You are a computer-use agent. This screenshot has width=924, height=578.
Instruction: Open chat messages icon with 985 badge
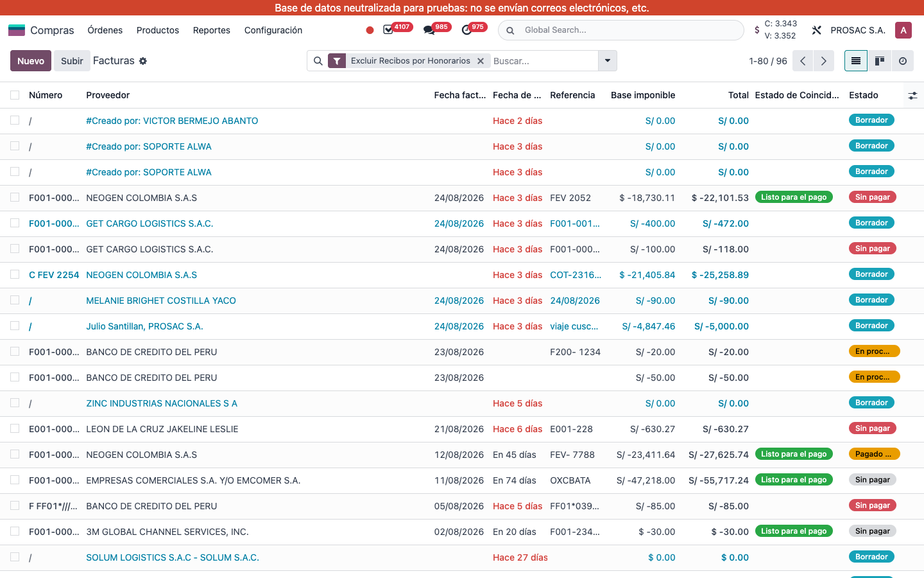pos(429,30)
